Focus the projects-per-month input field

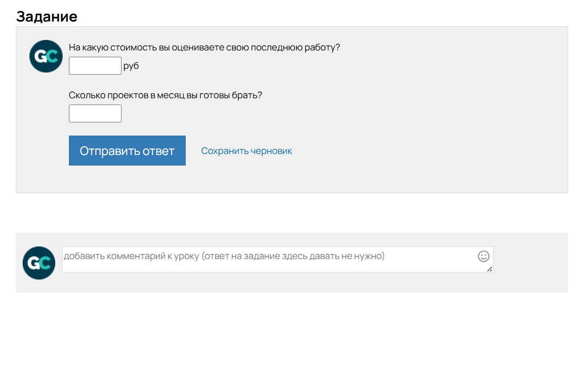pyautogui.click(x=95, y=113)
